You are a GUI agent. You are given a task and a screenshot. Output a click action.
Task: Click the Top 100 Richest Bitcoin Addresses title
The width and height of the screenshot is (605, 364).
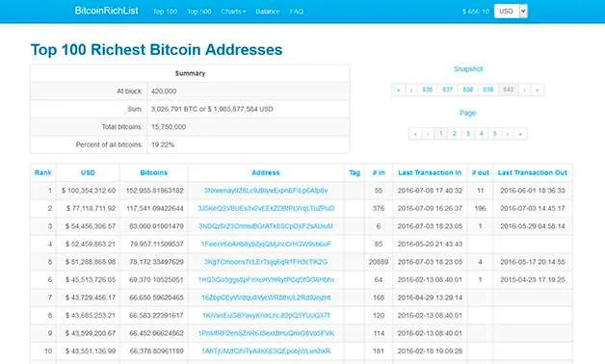click(x=156, y=50)
